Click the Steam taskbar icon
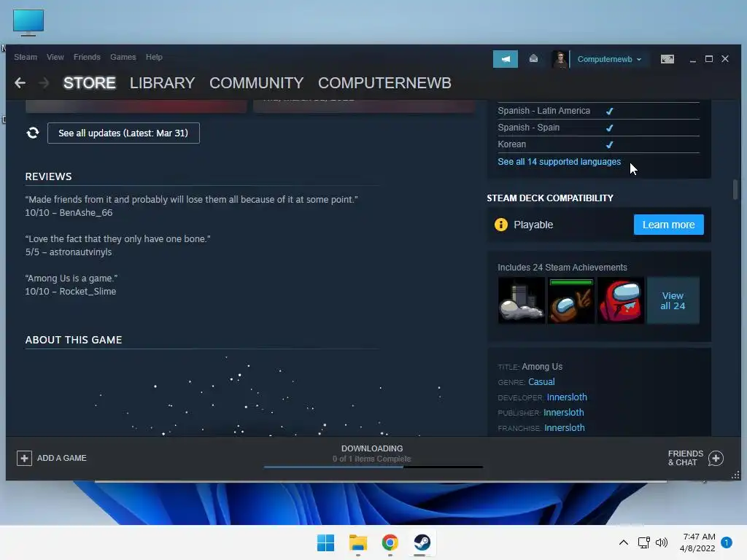The height and width of the screenshot is (560, 747). click(422, 542)
